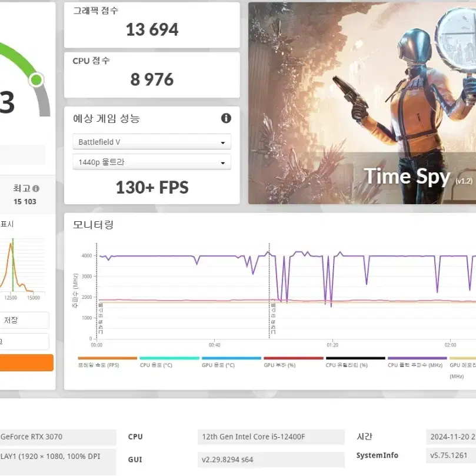Click the GUI version v2.29.8294 s64
This screenshot has width=476, height=476.
[271, 460]
